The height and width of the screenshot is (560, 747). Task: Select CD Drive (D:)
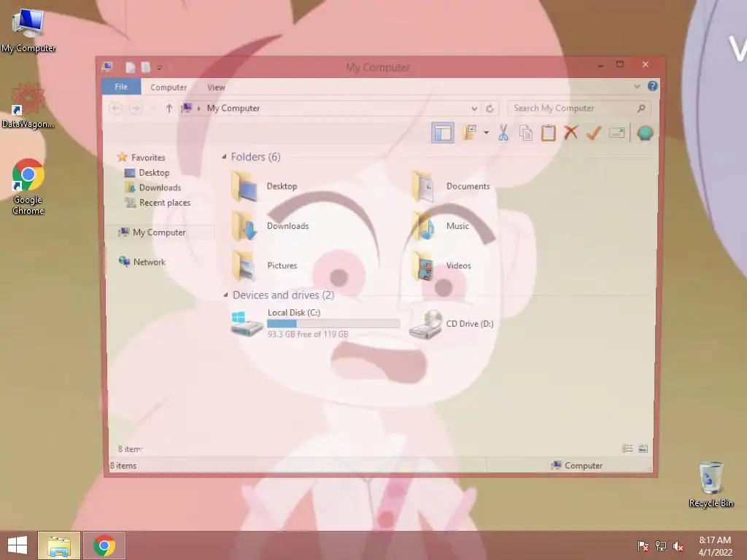(452, 324)
